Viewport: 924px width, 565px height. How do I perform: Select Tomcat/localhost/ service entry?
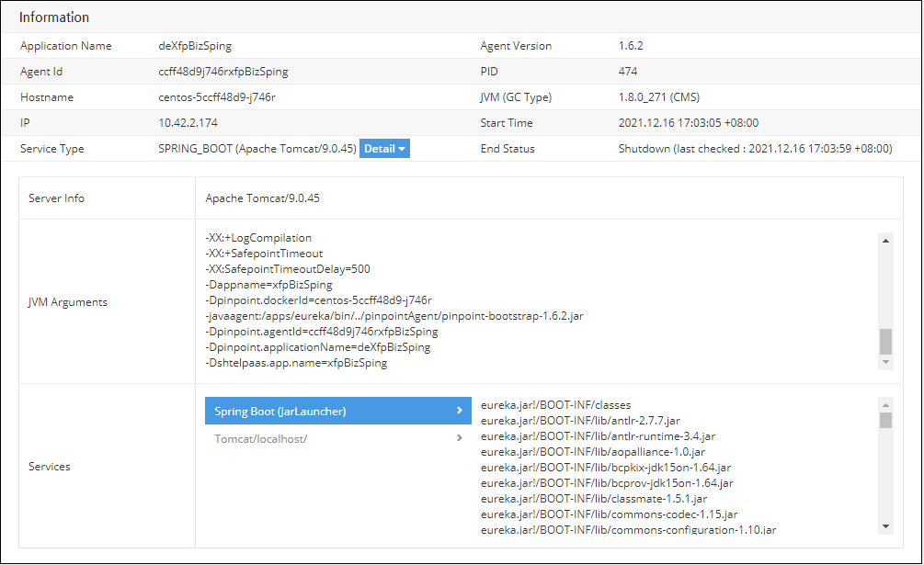(337, 438)
